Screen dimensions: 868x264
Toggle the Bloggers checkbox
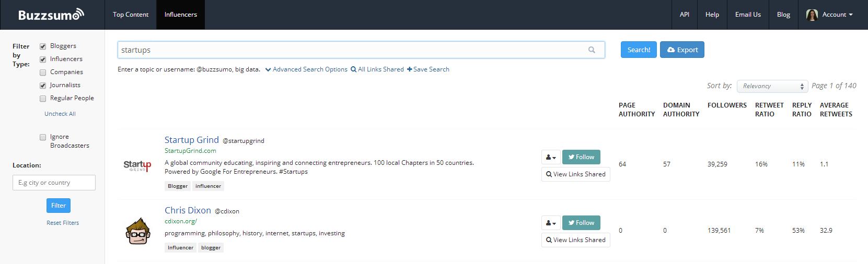point(43,46)
